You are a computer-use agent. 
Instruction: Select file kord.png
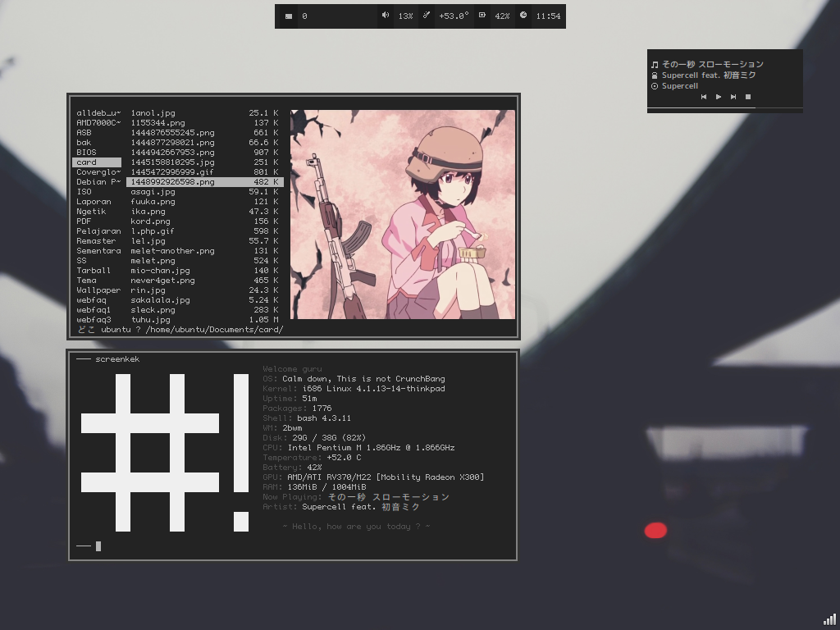(x=151, y=221)
